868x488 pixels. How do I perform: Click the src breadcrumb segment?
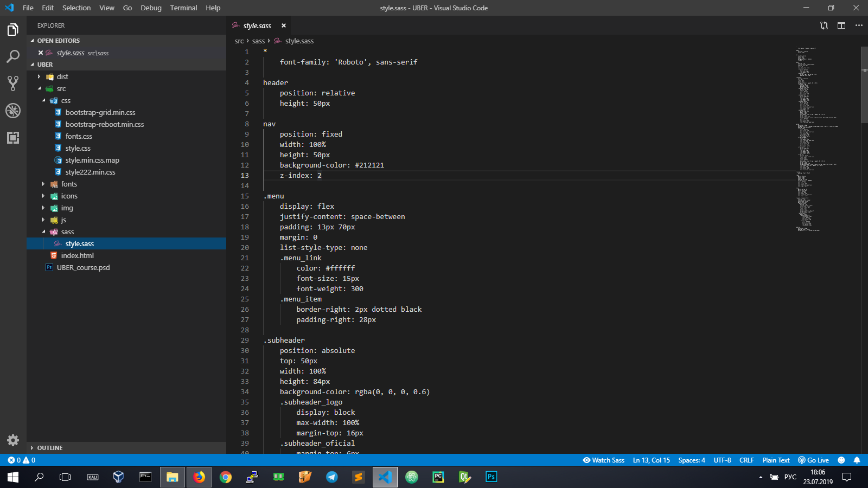coord(239,41)
